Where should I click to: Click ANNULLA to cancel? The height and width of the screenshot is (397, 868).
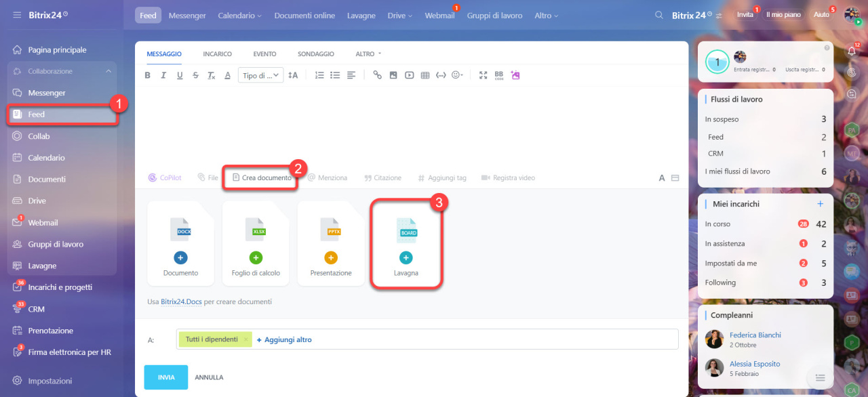[x=209, y=377]
